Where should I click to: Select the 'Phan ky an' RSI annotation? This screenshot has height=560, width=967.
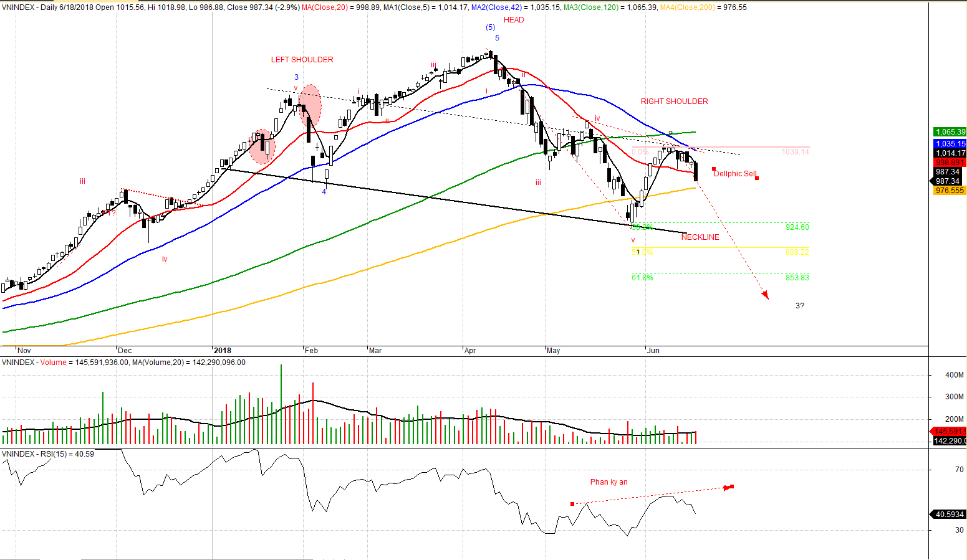[x=609, y=482]
